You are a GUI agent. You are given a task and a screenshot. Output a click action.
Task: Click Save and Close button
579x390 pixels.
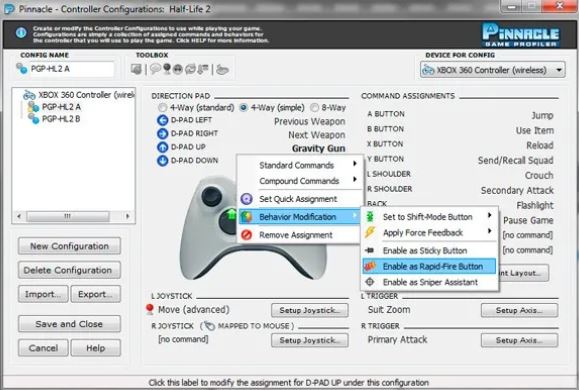pyautogui.click(x=69, y=324)
